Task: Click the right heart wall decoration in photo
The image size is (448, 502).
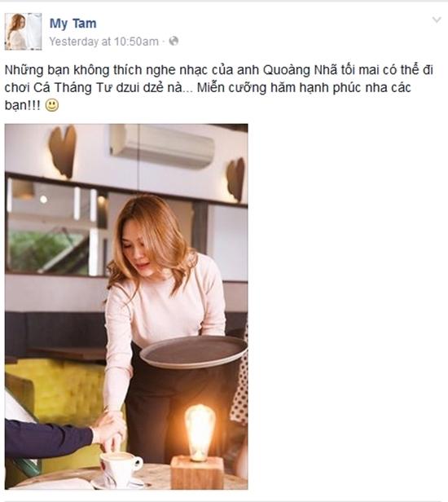Action: [x=236, y=179]
